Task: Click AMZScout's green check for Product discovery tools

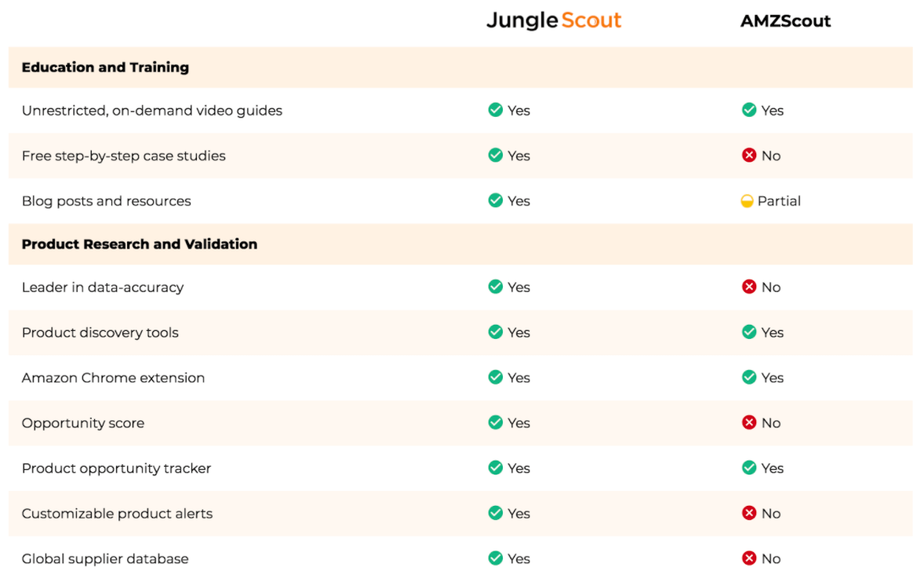Action: coord(749,333)
